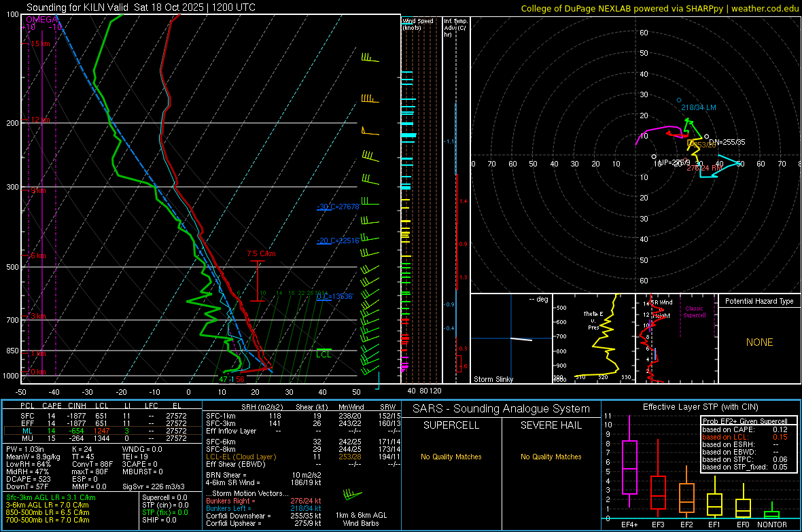Select the highlighted 'ML' parcel row
The image size is (802, 532).
pyautogui.click(x=103, y=431)
